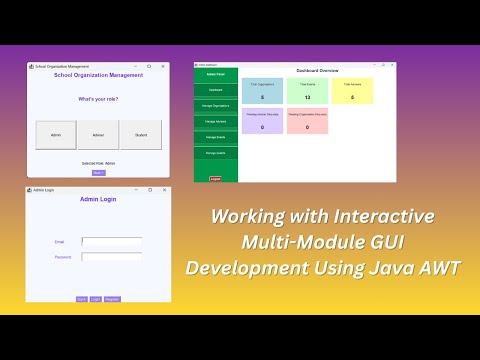Click the Back button in Admin Login
480x360 pixels.
(82, 299)
